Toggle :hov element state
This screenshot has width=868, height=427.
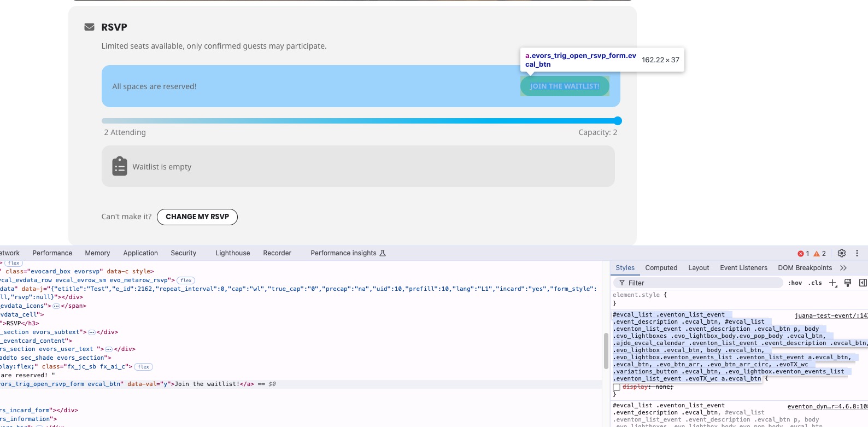(x=795, y=283)
